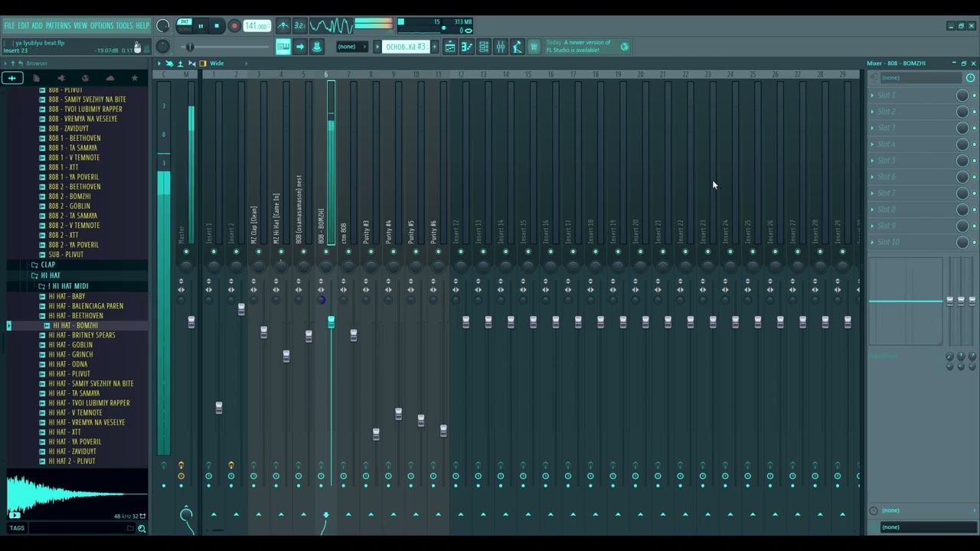
Task: Open the Playlist window icon
Action: [450, 47]
